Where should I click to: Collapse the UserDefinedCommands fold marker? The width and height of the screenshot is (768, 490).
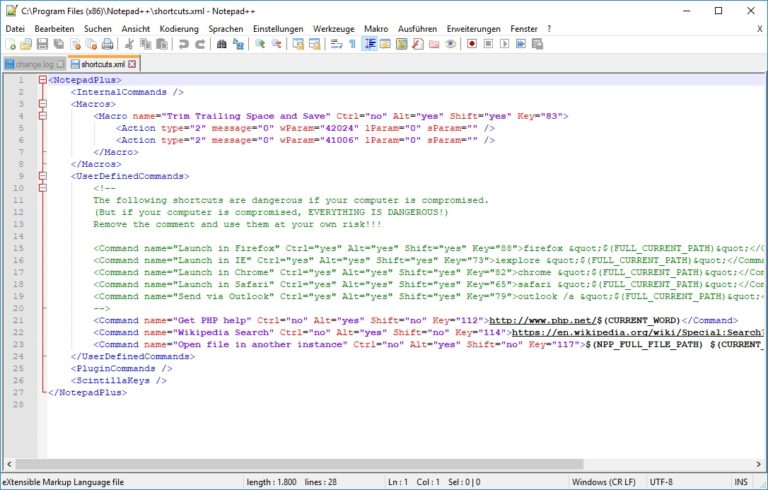[41, 175]
